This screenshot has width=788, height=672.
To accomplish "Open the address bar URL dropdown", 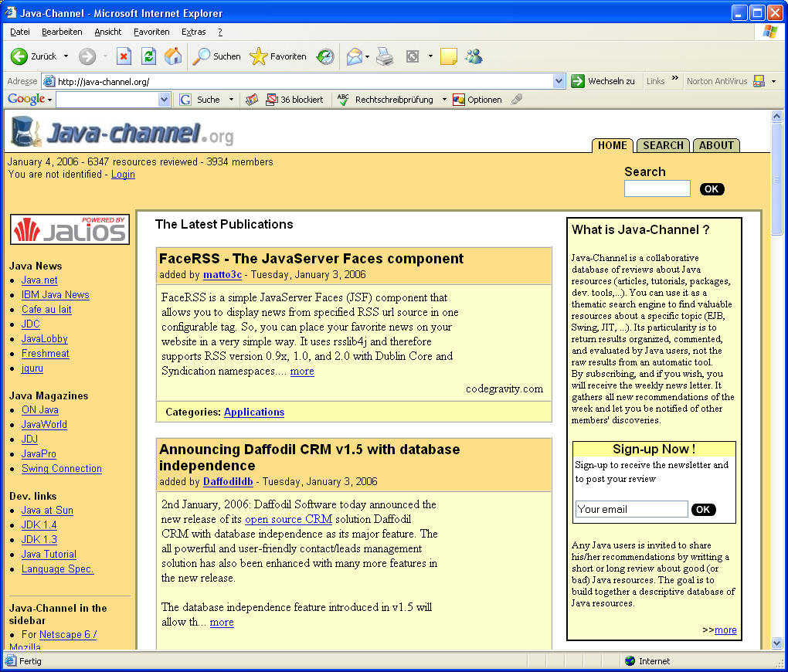I will 559,81.
